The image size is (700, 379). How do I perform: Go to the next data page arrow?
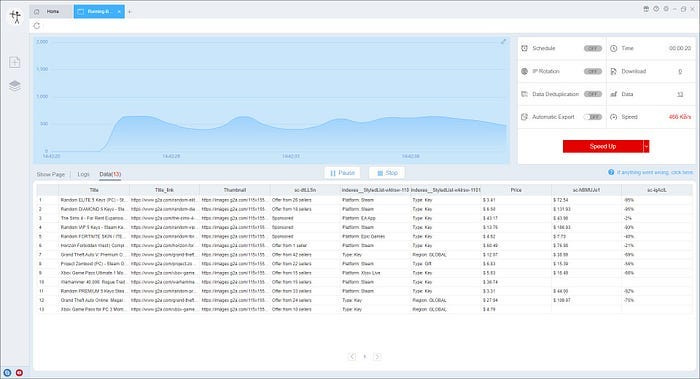(x=377, y=356)
